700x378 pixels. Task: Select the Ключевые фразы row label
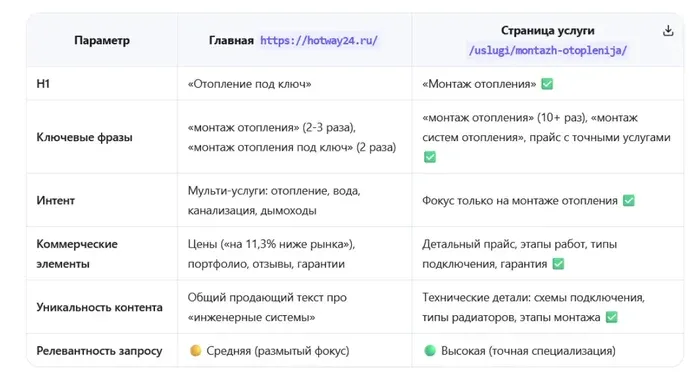click(84, 137)
